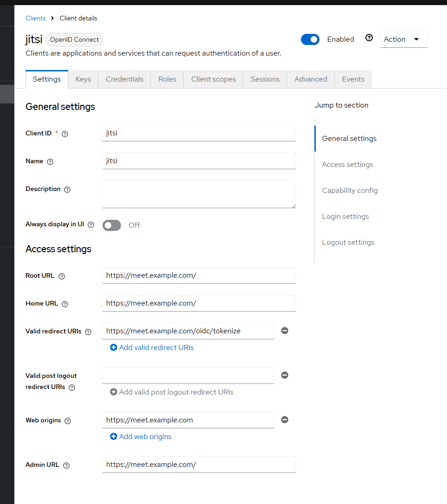Click the Client details breadcrumb text
This screenshot has width=447, height=504.
click(x=78, y=19)
